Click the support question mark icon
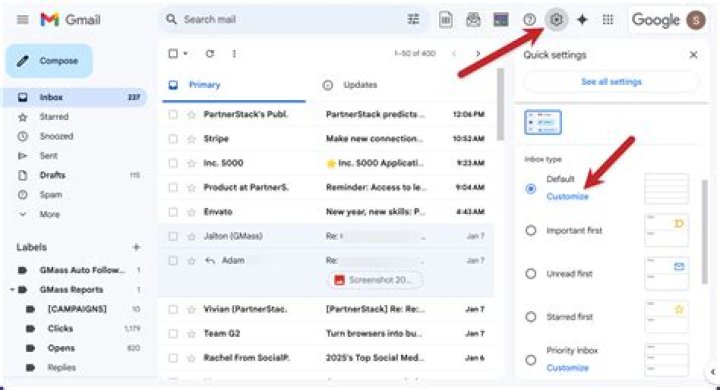Viewport: 720px width, 390px height. tap(529, 20)
